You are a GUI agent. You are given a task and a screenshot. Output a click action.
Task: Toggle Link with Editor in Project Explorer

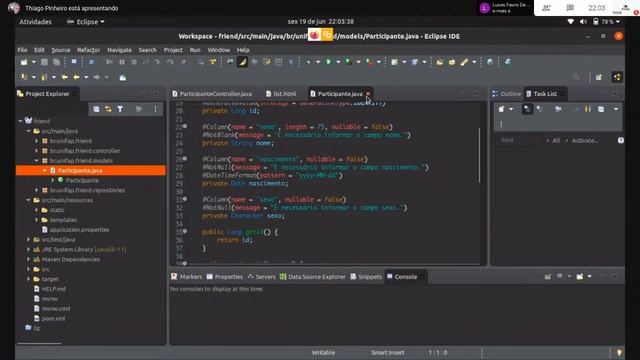point(108,109)
